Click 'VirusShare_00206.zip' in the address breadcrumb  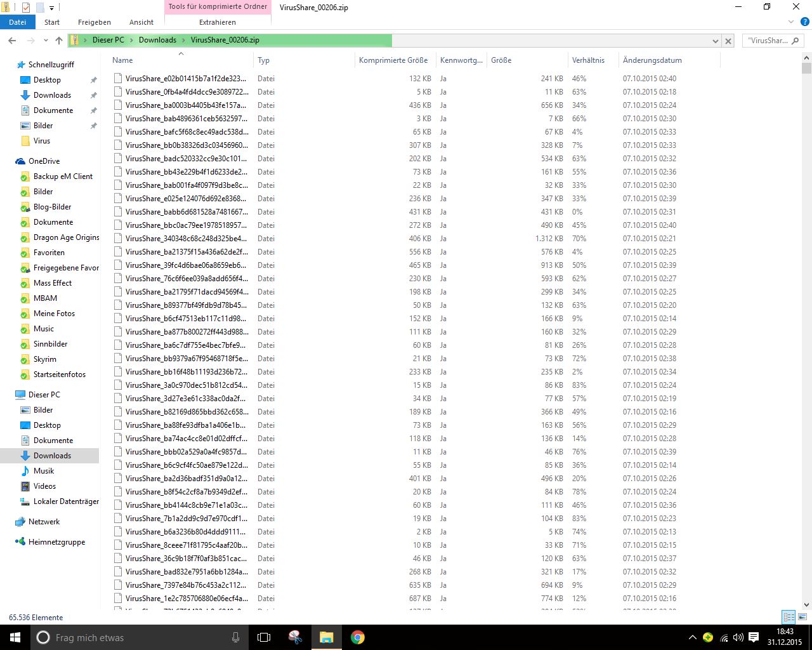[x=225, y=40]
